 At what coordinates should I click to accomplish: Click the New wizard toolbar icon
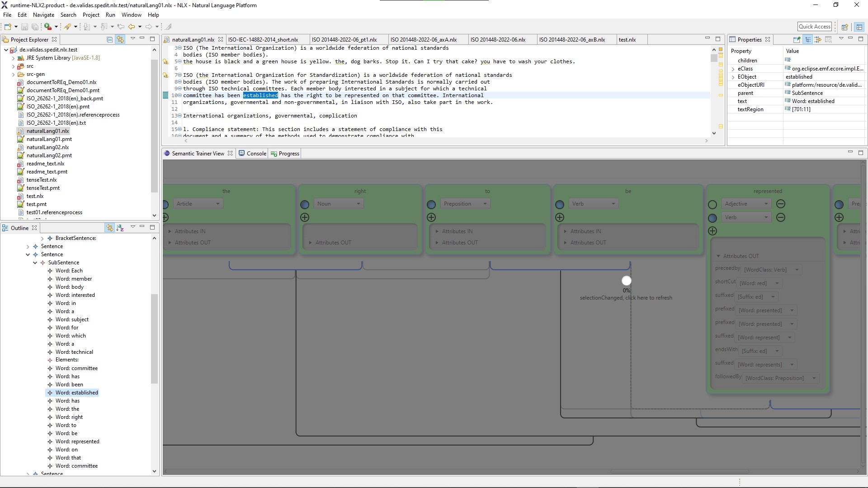pos(7,27)
